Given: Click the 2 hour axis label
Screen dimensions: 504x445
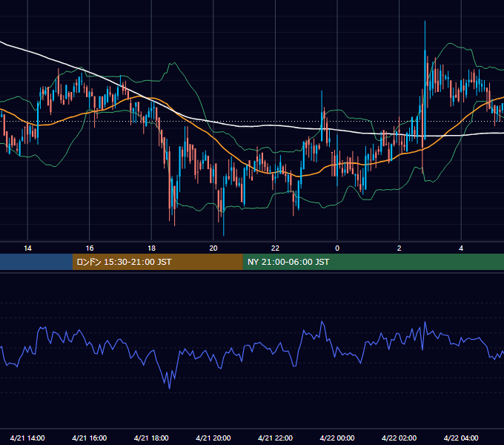Looking at the screenshot, I should coord(399,248).
